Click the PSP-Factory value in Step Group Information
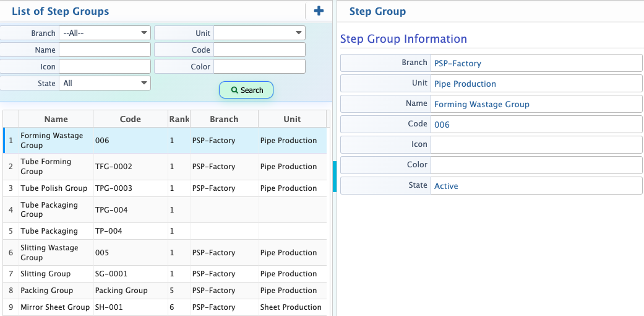644x316 pixels. pyautogui.click(x=458, y=63)
